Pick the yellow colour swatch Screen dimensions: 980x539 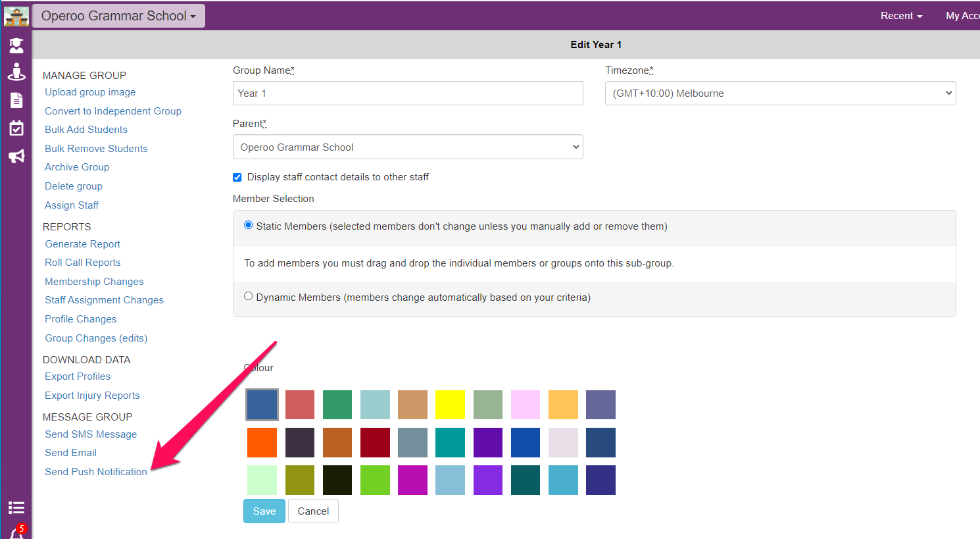(x=450, y=405)
